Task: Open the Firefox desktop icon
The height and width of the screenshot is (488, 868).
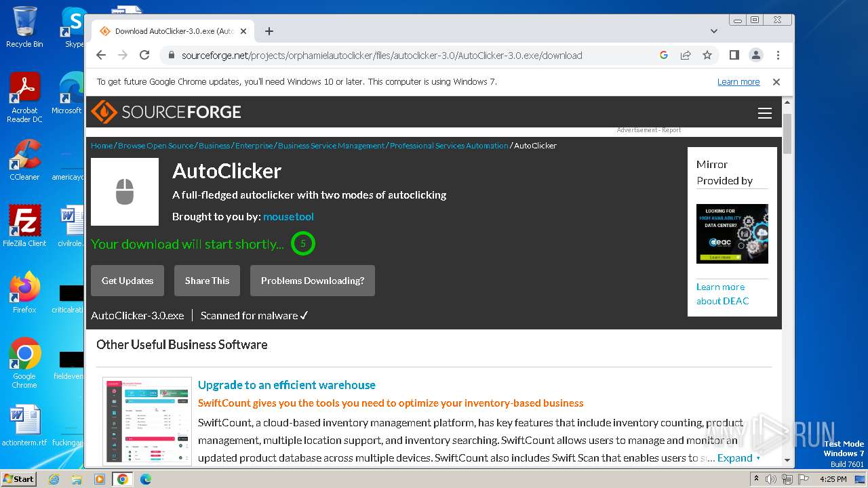Action: coord(24,293)
